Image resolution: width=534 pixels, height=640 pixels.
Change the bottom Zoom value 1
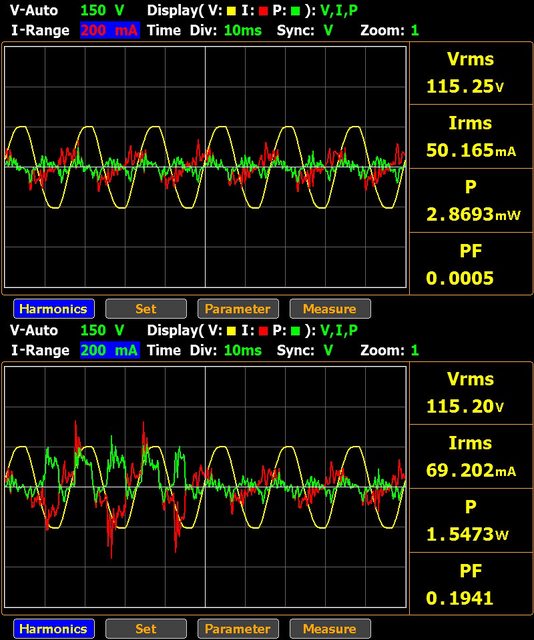[415, 350]
